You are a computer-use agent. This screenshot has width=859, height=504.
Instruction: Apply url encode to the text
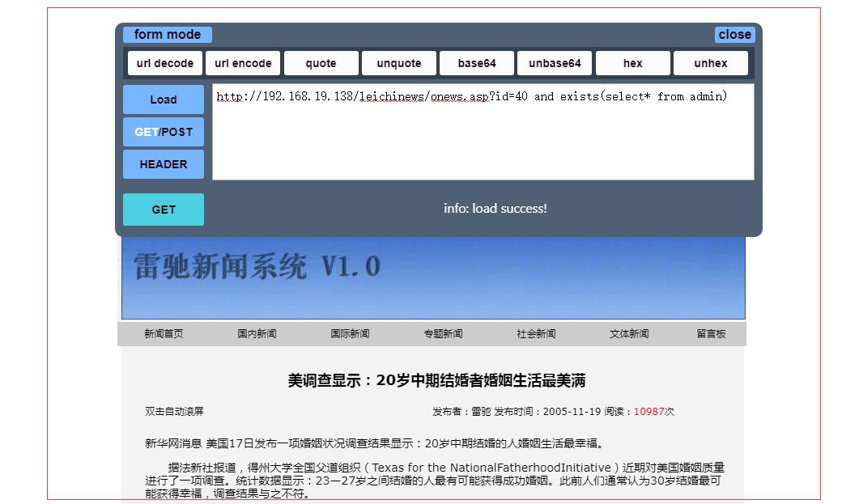point(243,63)
